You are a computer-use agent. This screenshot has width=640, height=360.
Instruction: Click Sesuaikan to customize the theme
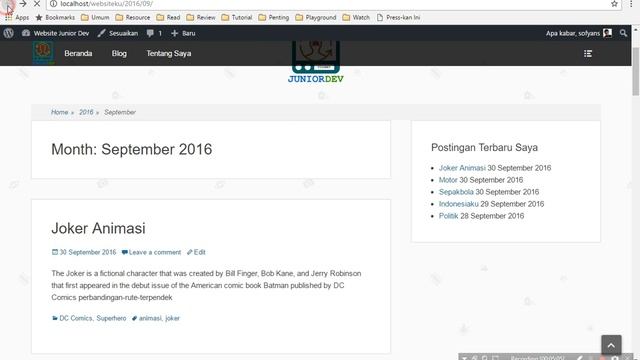click(x=118, y=33)
